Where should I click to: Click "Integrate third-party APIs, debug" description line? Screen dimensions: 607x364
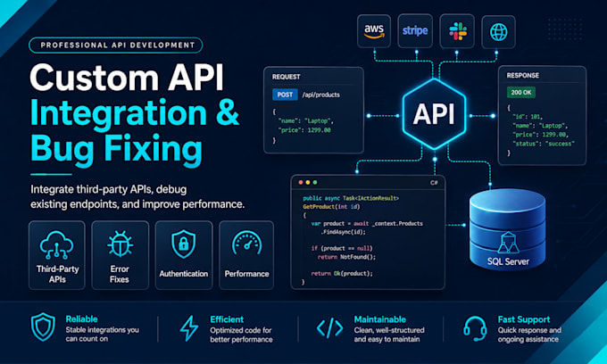(x=109, y=189)
